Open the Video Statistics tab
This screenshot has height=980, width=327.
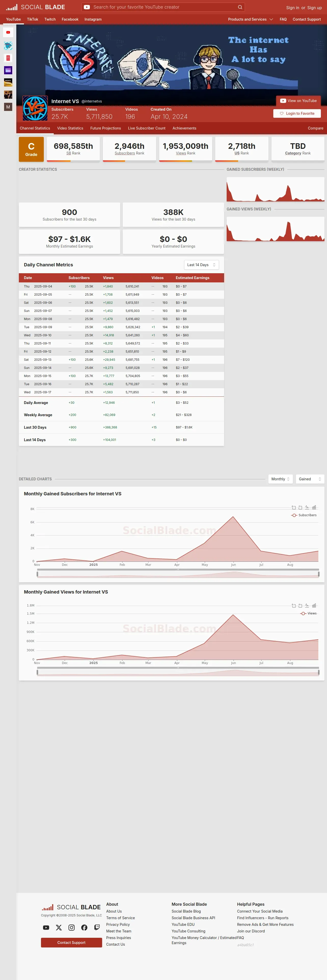pyautogui.click(x=70, y=128)
